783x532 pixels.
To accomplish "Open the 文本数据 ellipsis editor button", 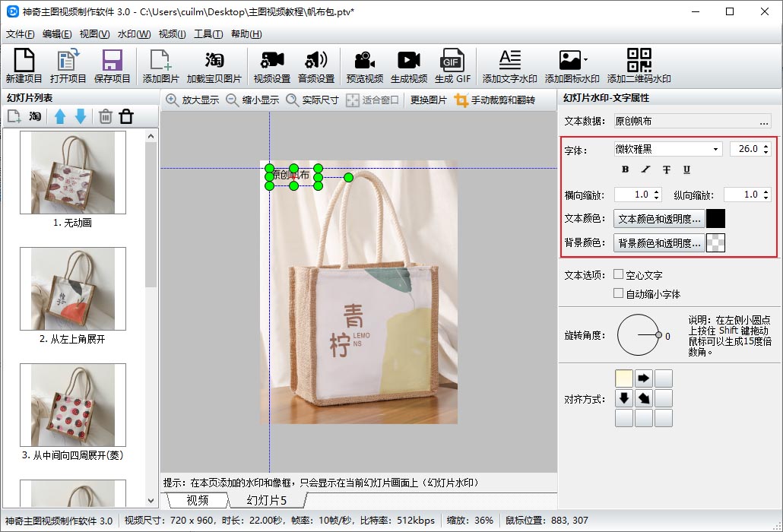I will tap(763, 121).
